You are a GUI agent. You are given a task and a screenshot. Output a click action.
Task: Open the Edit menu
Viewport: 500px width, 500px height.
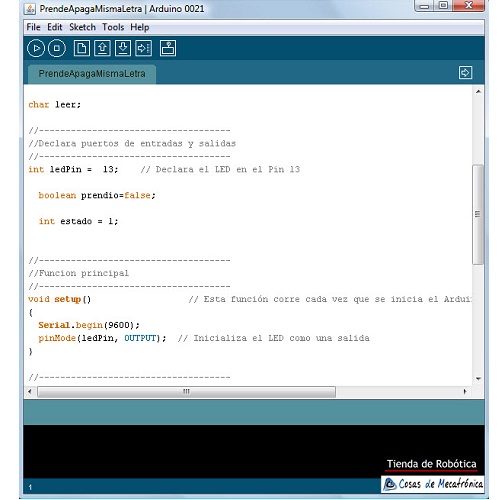click(x=55, y=27)
